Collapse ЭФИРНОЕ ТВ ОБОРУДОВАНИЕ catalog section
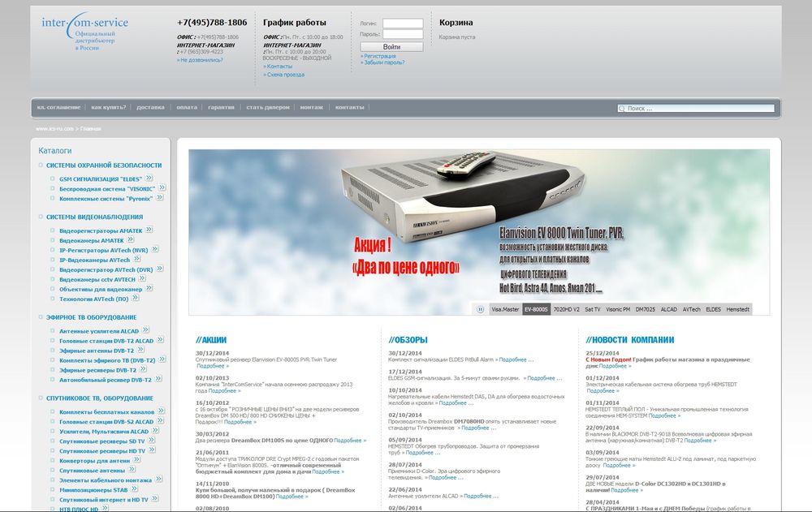The width and height of the screenshot is (812, 512). pyautogui.click(x=41, y=316)
